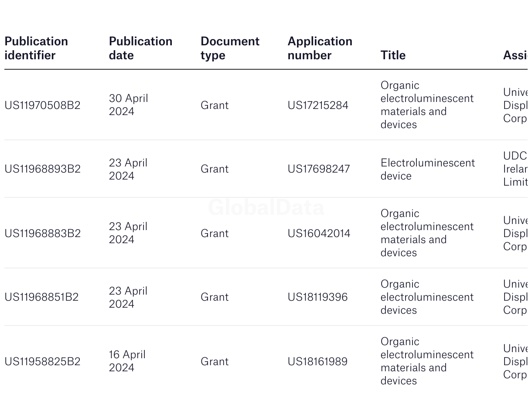Click the 30 April 2024 date cell

coord(128,105)
